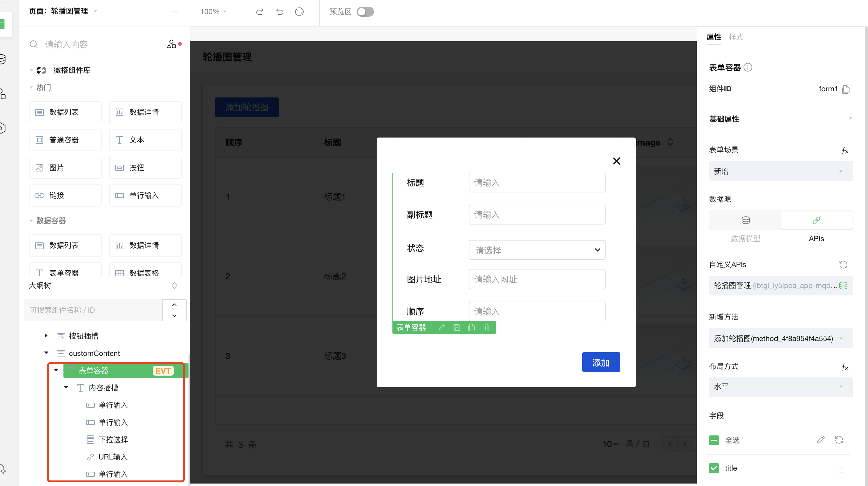Copy the component ID form1 icon
Viewport: 868px width, 486px height.
[846, 89]
